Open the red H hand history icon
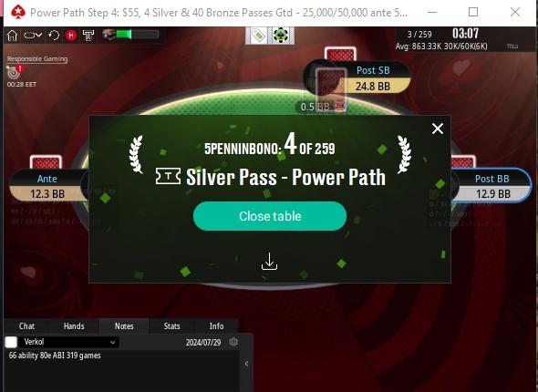 click(x=71, y=36)
